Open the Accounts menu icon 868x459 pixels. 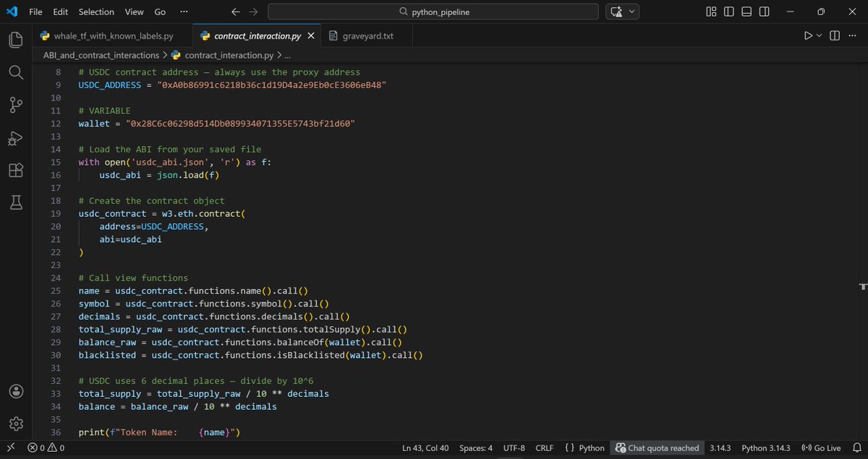click(16, 390)
